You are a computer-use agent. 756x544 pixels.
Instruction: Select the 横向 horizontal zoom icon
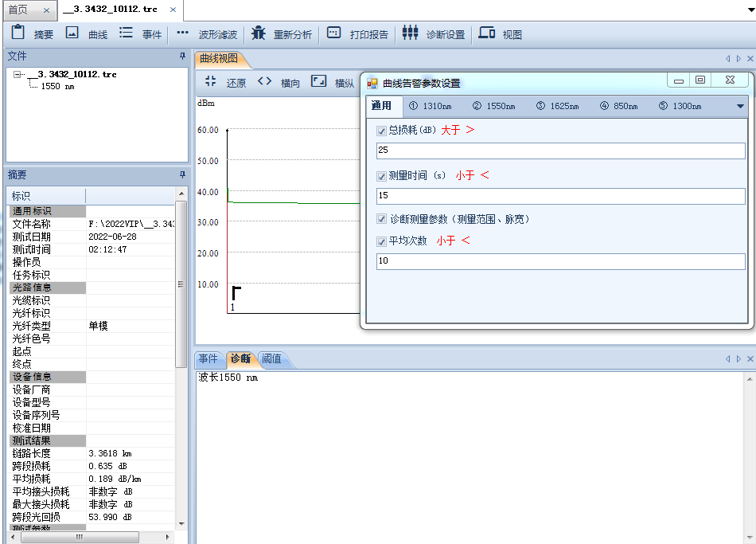click(x=265, y=81)
